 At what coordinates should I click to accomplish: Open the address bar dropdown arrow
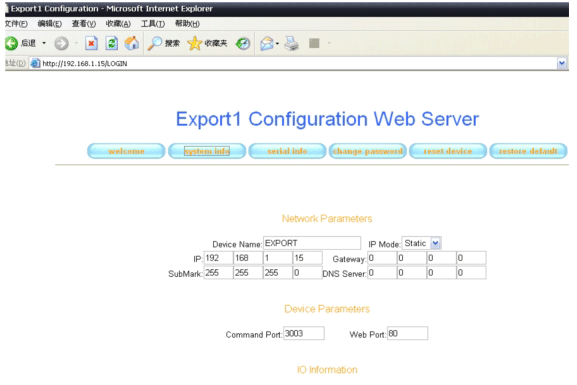tap(562, 63)
